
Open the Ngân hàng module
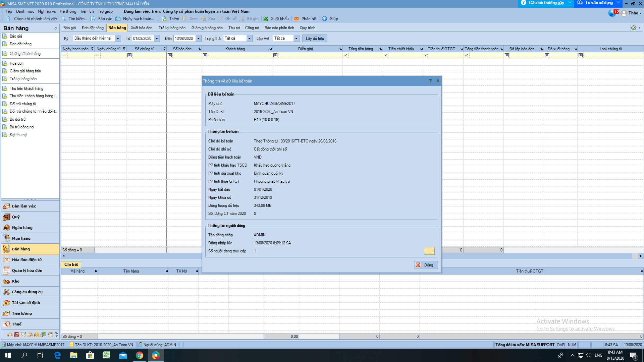point(22,228)
